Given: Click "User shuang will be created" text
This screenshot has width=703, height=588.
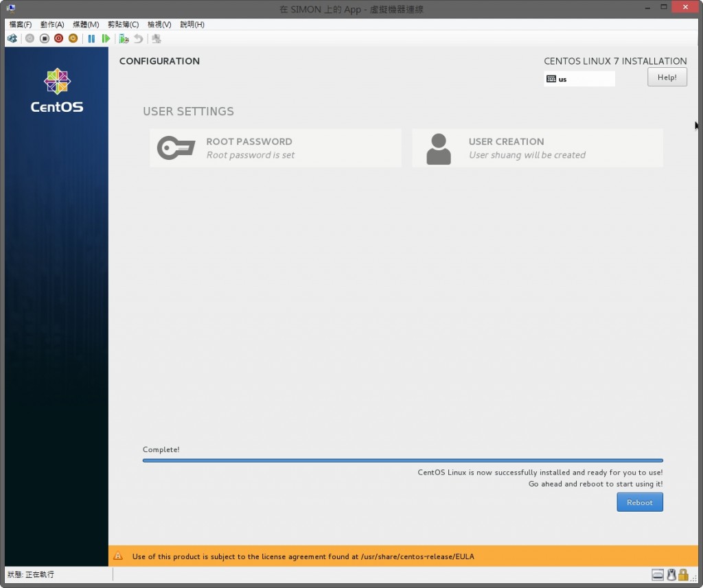Looking at the screenshot, I should pos(527,155).
